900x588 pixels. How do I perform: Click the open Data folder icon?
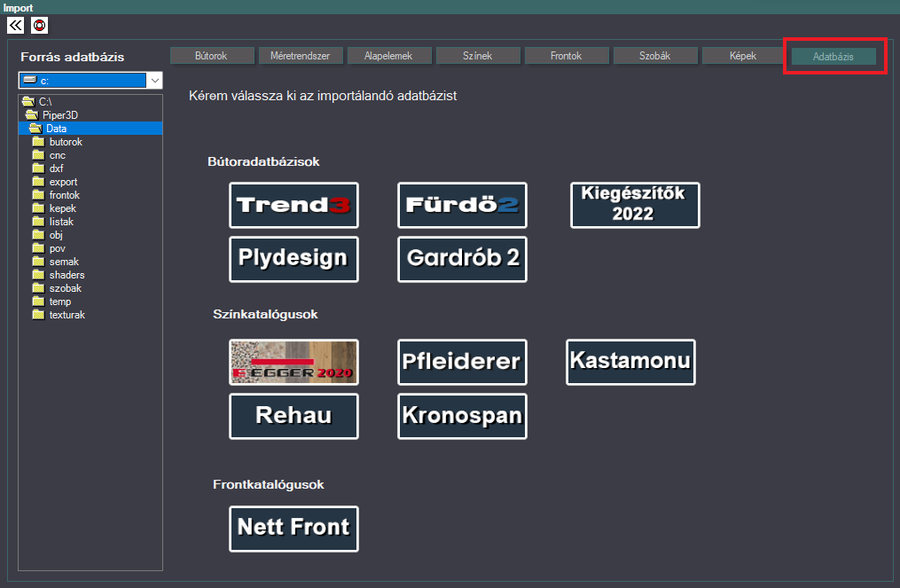pos(35,128)
